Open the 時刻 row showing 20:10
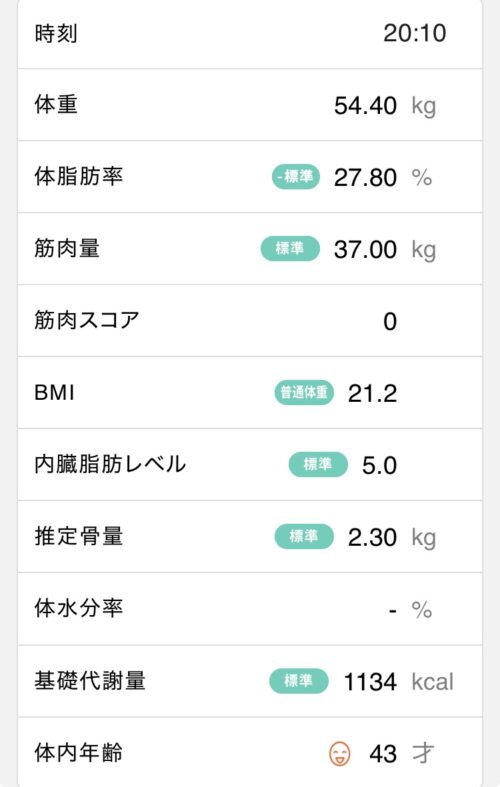 coord(250,34)
